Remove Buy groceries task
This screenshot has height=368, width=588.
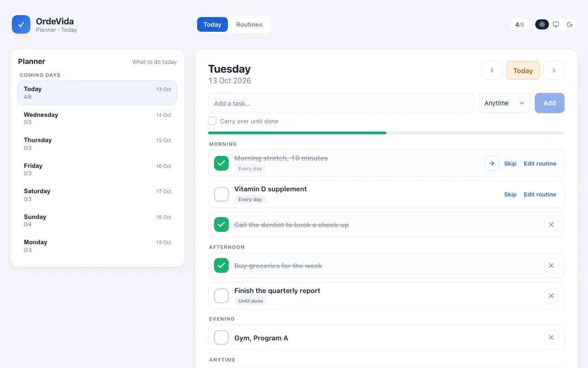(x=551, y=265)
